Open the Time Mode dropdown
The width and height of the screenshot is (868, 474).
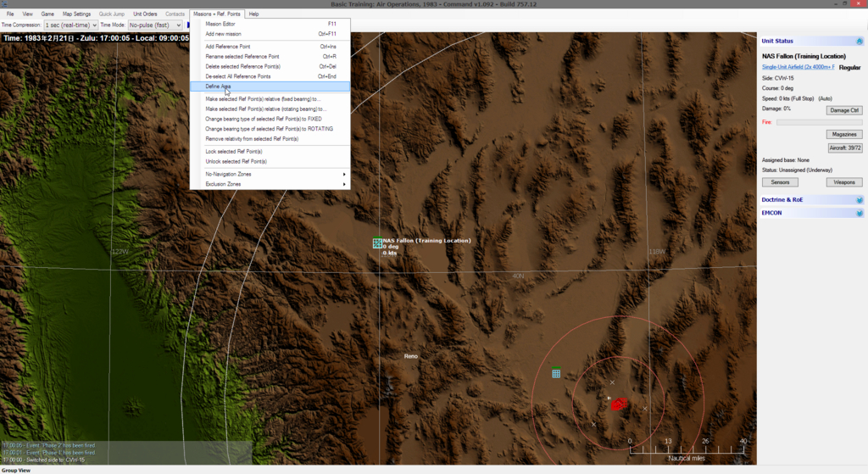click(x=155, y=25)
